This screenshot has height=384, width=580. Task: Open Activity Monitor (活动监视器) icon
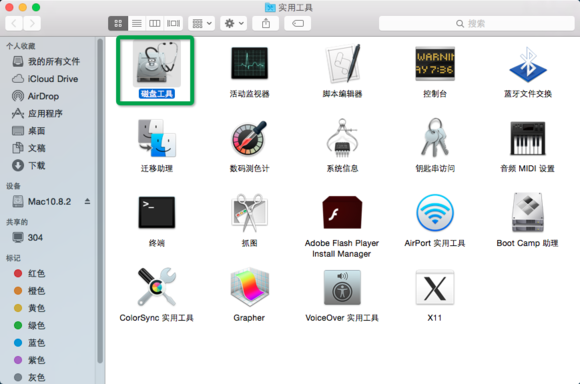(249, 63)
